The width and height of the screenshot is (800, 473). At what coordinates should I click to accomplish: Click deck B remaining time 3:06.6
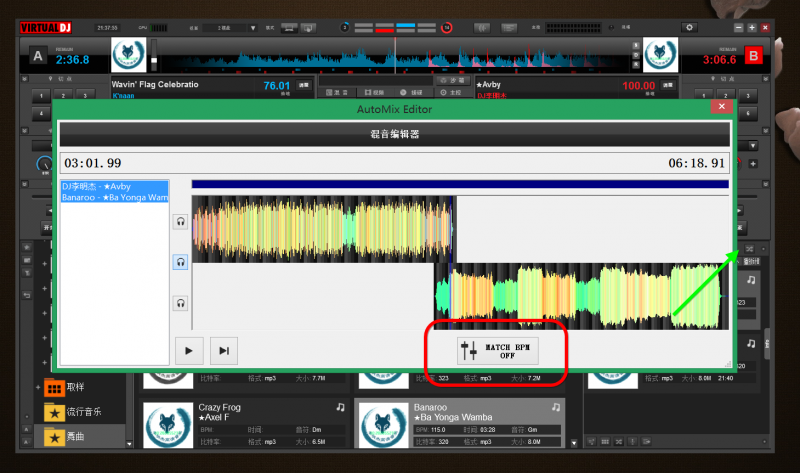click(719, 60)
